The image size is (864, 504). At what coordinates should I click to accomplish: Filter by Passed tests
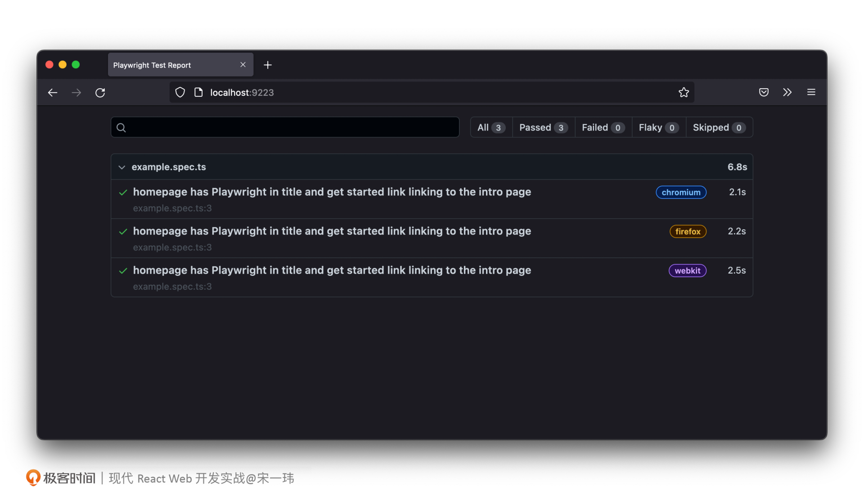(544, 128)
